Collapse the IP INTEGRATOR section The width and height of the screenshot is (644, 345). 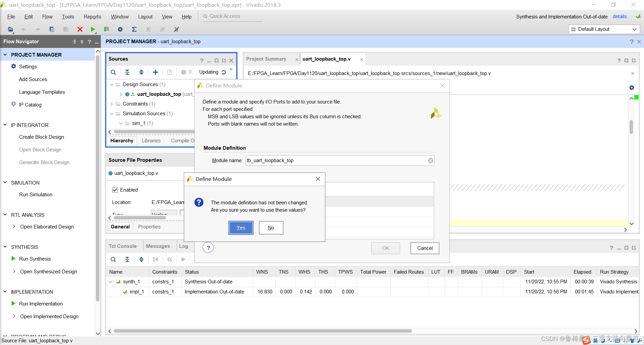coord(5,125)
